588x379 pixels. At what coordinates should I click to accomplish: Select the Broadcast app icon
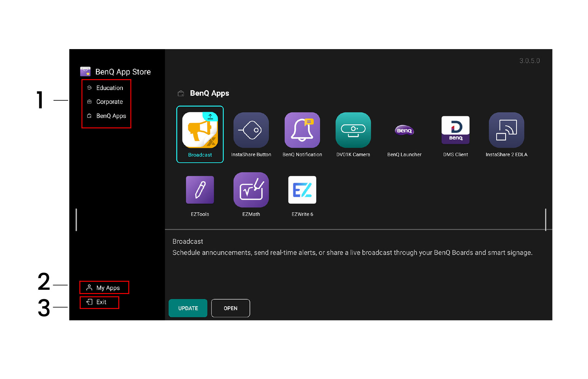(200, 130)
